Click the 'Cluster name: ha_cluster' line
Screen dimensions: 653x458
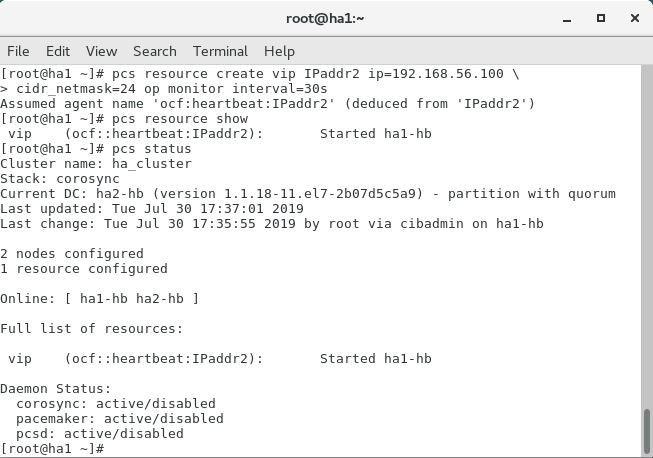tap(96, 164)
